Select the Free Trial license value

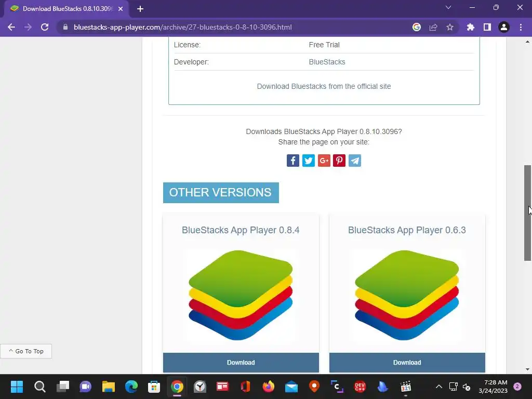(324, 45)
